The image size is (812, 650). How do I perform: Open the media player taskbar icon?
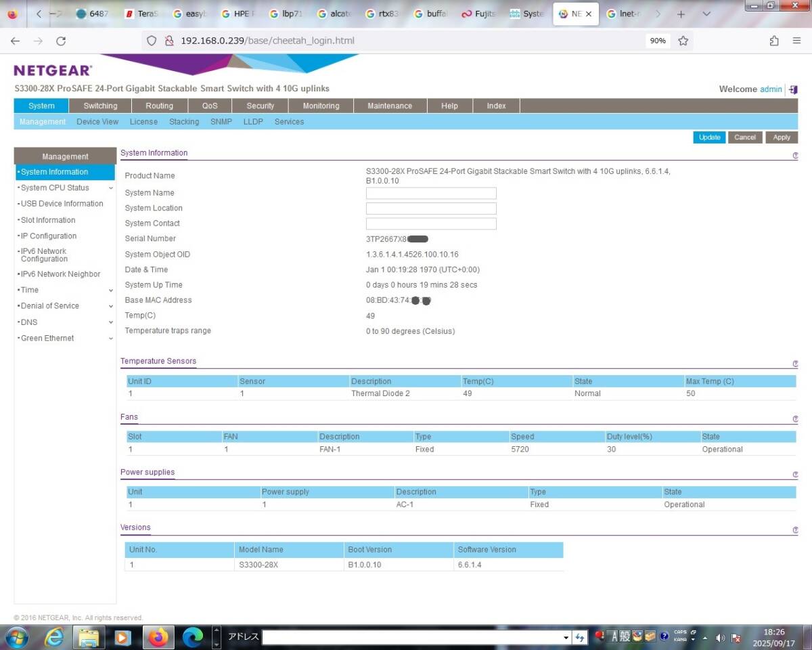click(123, 637)
